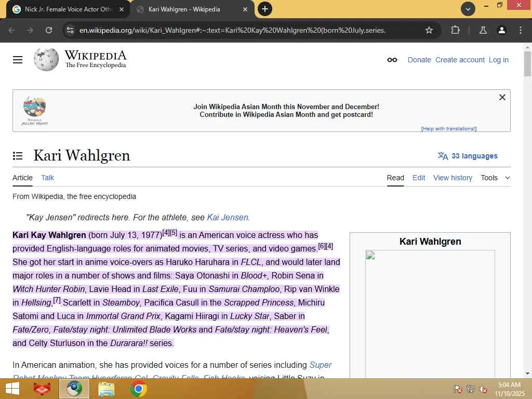
Task: Go forward in browser history
Action: pyautogui.click(x=30, y=30)
